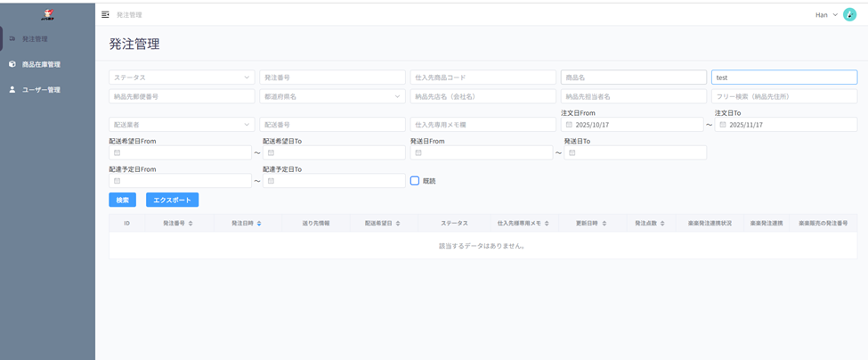This screenshot has height=360, width=868.
Task: Click the company logo in sidebar
Action: pyautogui.click(x=47, y=14)
